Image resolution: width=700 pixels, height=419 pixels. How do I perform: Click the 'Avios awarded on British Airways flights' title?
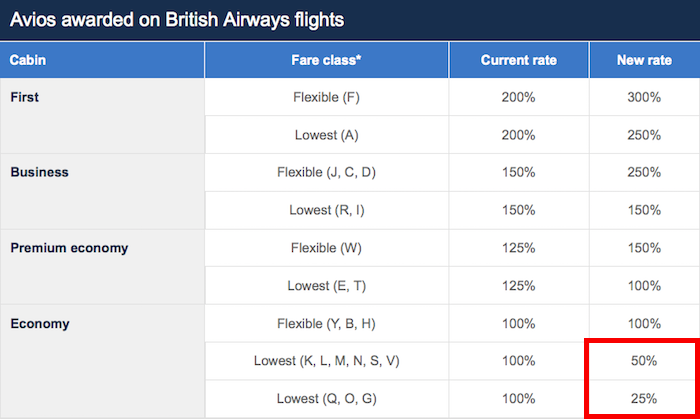pos(177,20)
